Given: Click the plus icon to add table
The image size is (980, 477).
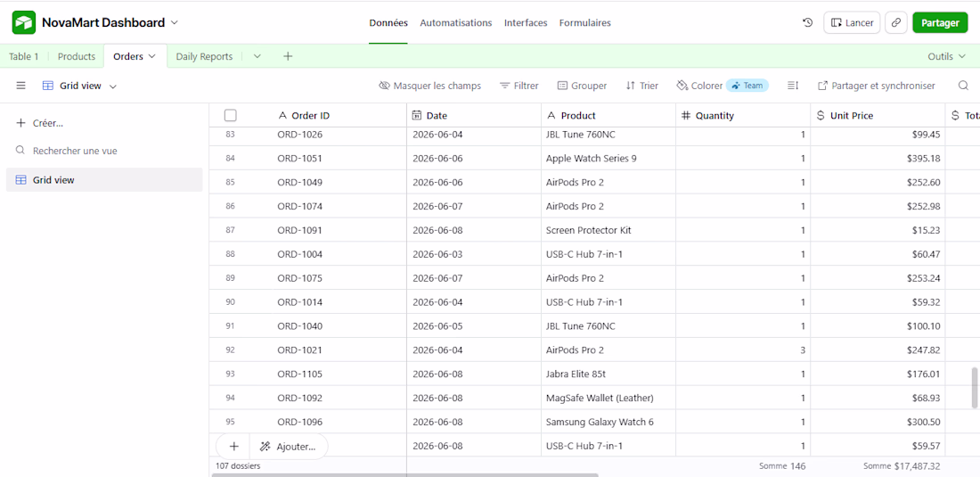Looking at the screenshot, I should tap(288, 56).
